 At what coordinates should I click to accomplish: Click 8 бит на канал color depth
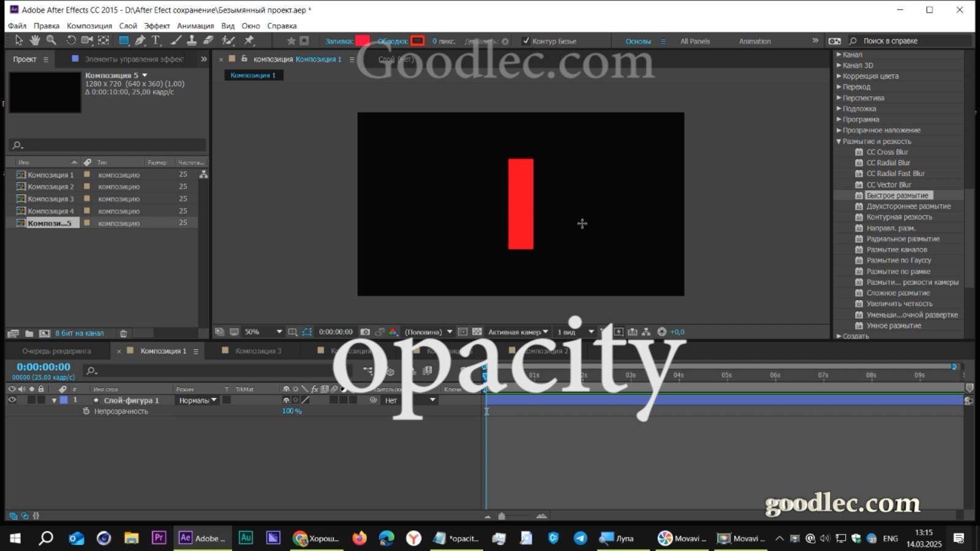(80, 334)
